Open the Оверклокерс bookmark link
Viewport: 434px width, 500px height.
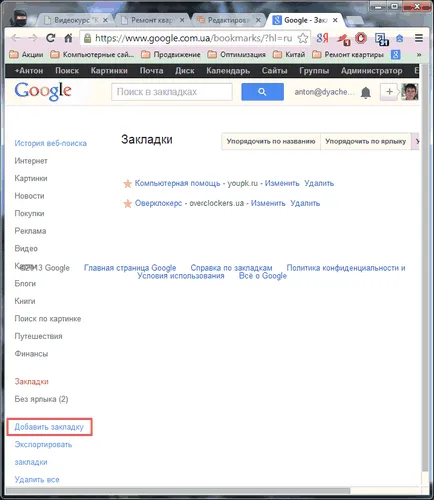click(158, 203)
